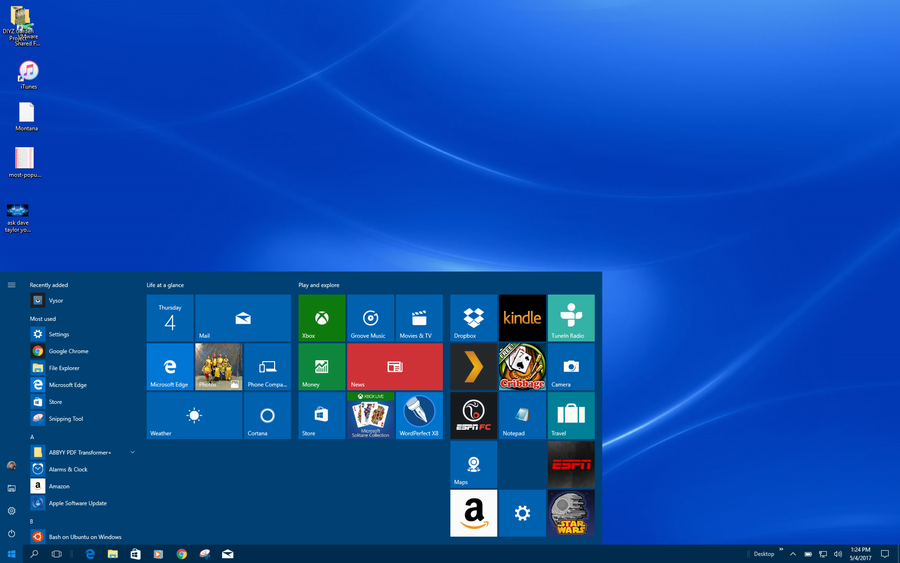This screenshot has width=900, height=563.
Task: Open Settings in Most used list
Action: click(x=83, y=334)
